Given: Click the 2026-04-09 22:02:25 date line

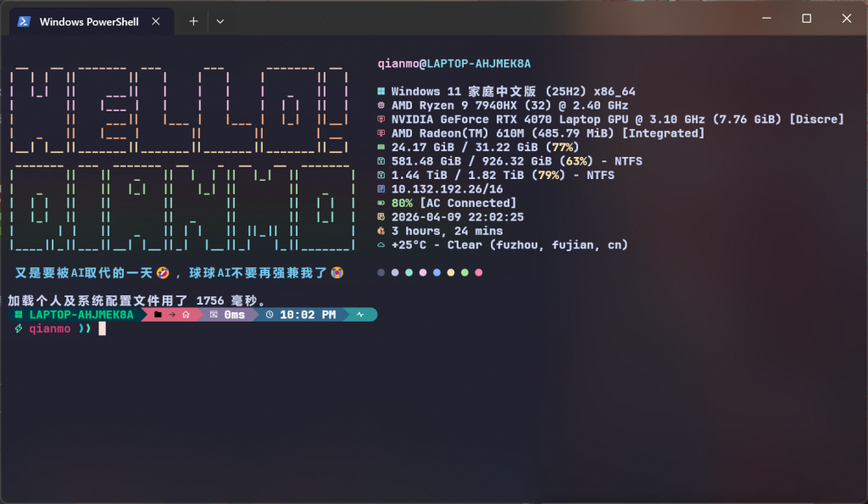Looking at the screenshot, I should [x=457, y=217].
